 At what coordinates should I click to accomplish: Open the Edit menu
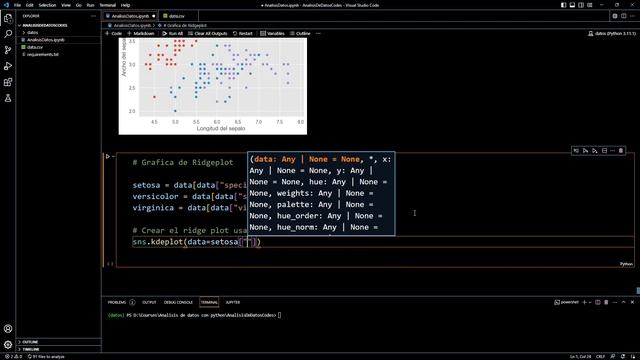(29, 5)
